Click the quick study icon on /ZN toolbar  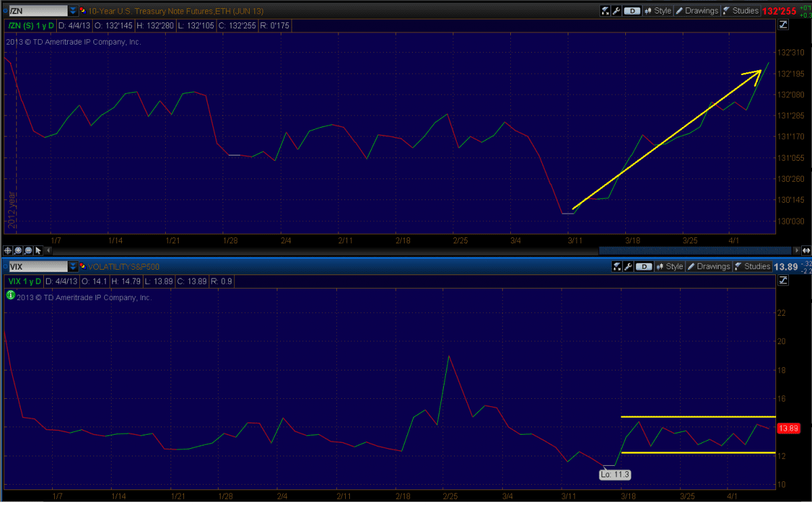605,11
